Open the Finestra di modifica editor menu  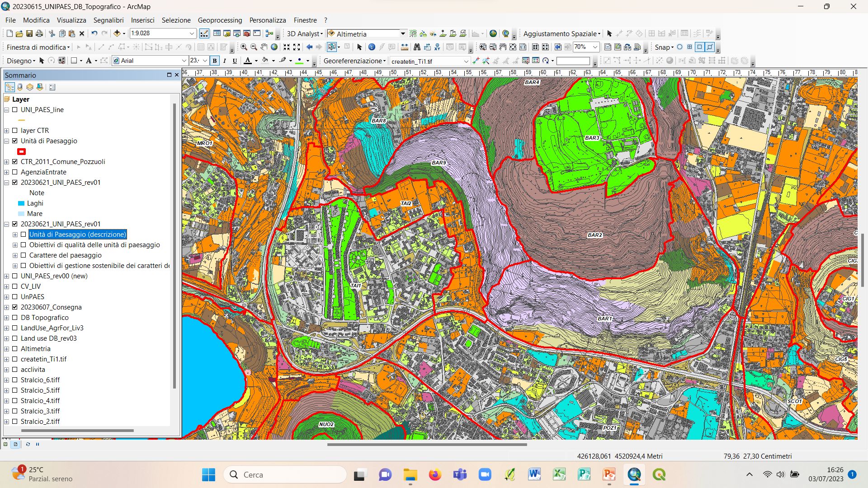(38, 47)
